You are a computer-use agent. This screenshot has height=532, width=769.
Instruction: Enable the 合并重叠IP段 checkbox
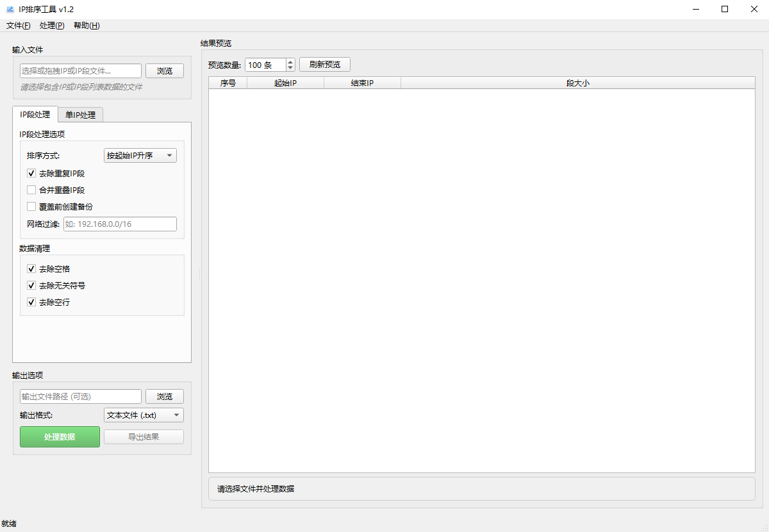[31, 190]
